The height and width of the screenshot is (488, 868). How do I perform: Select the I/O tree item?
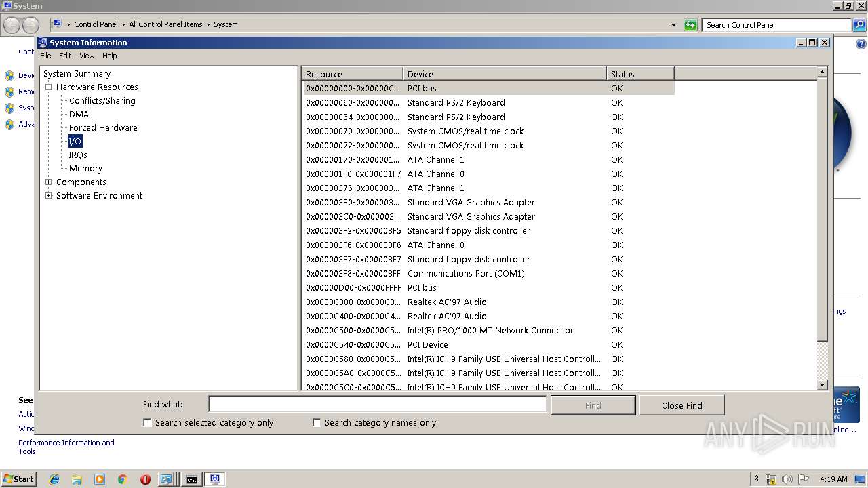75,142
